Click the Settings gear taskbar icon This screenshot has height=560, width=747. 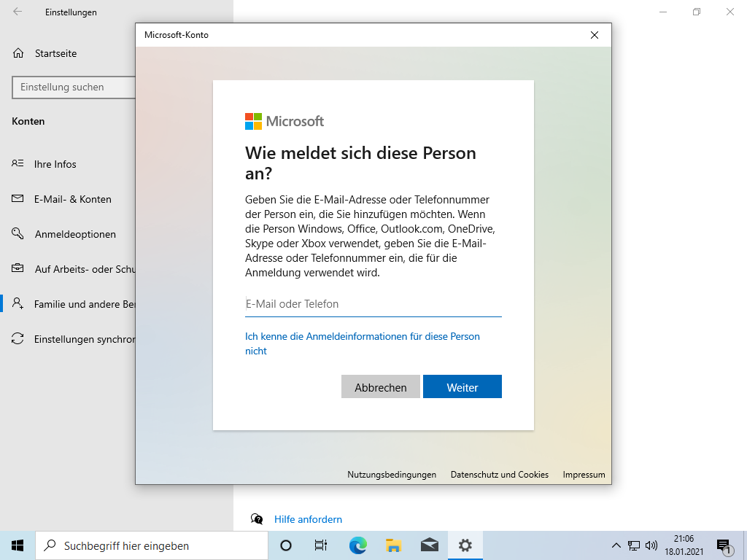[x=465, y=545]
